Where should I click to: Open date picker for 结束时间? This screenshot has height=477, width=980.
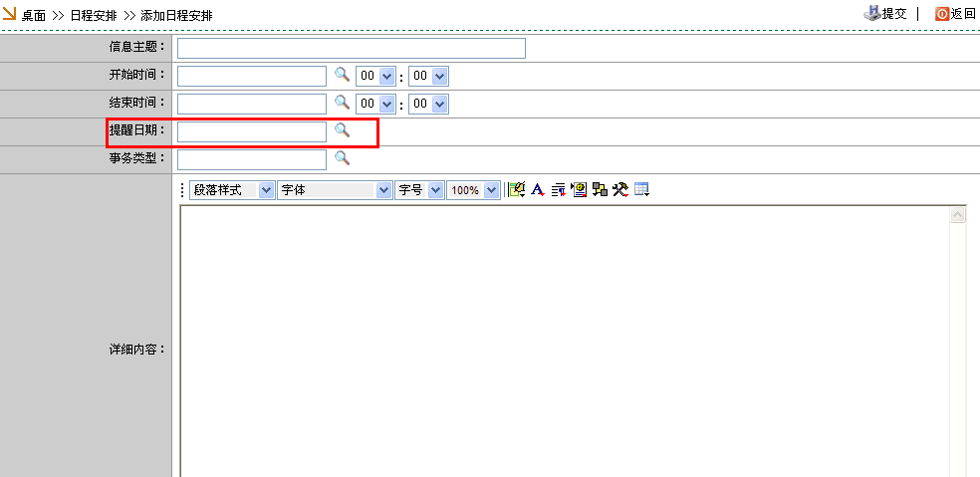click(x=342, y=103)
